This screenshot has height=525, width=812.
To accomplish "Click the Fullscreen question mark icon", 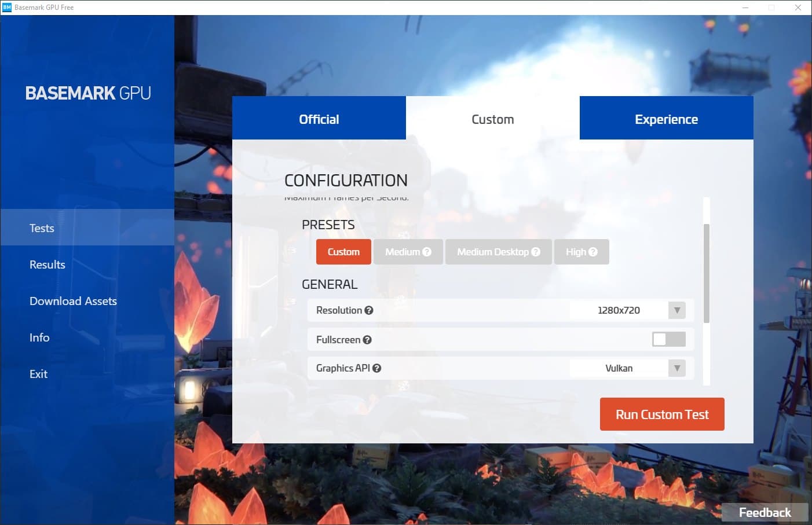I will (x=367, y=339).
